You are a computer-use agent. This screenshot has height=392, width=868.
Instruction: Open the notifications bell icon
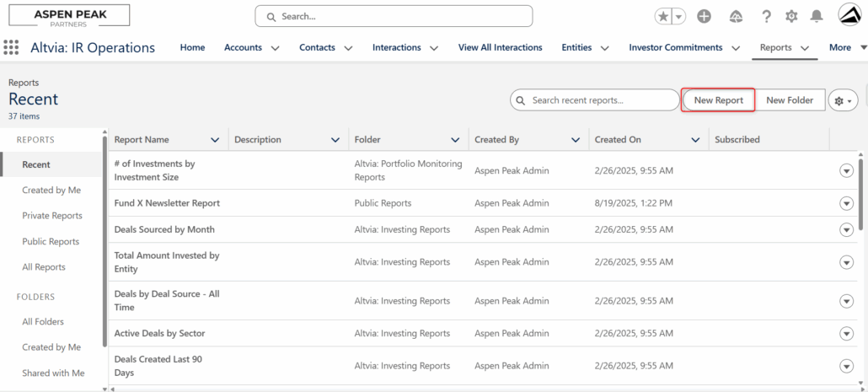(x=817, y=17)
